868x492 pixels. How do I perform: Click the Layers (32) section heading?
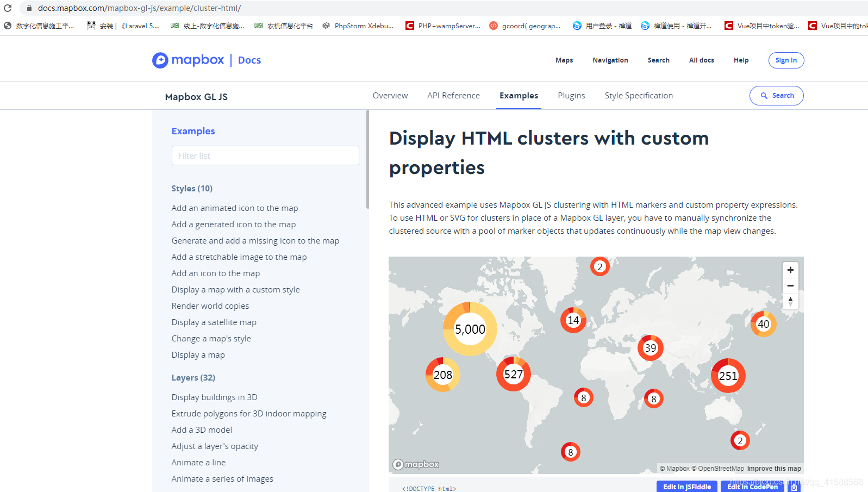(x=193, y=377)
